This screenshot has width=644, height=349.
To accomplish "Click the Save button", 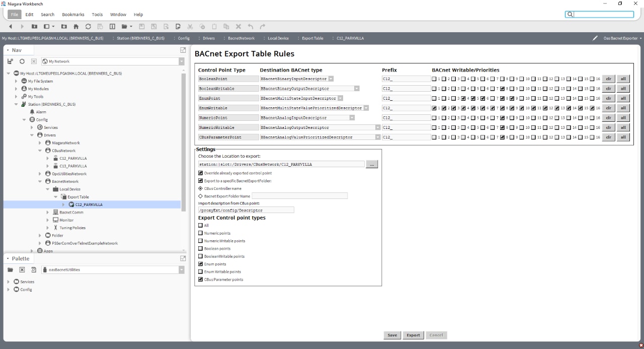I will [x=392, y=335].
